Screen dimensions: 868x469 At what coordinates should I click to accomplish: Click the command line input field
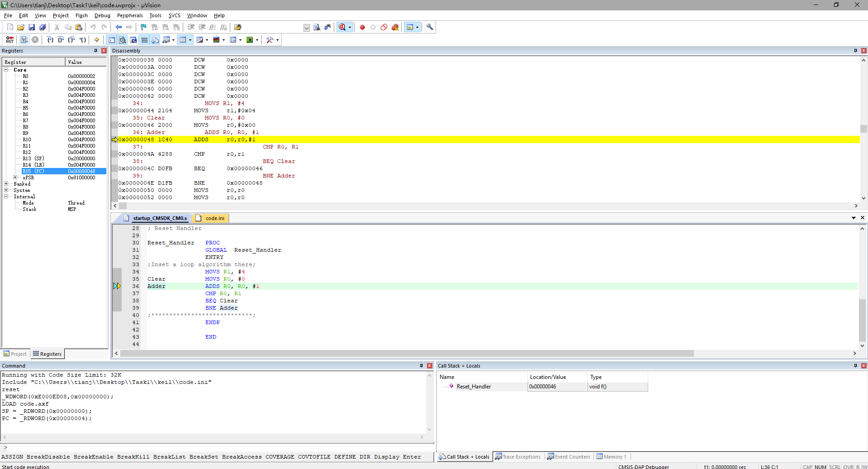pyautogui.click(x=217, y=448)
